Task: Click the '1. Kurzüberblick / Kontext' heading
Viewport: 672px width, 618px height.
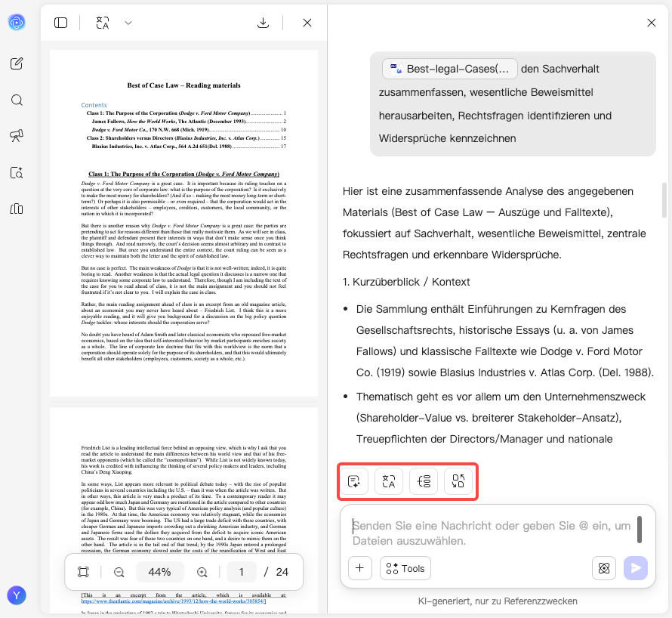Action: click(x=406, y=282)
